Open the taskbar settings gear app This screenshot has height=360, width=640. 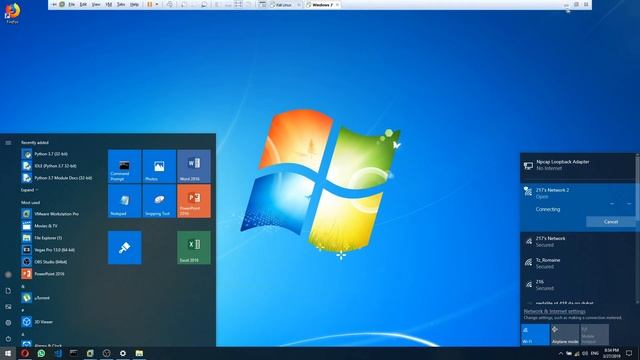pyautogui.click(x=123, y=353)
